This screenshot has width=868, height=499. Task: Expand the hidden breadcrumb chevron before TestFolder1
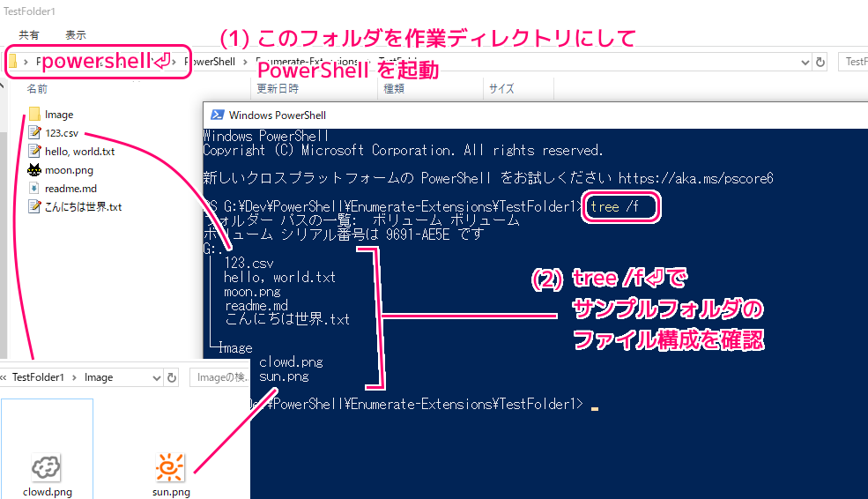click(x=4, y=377)
